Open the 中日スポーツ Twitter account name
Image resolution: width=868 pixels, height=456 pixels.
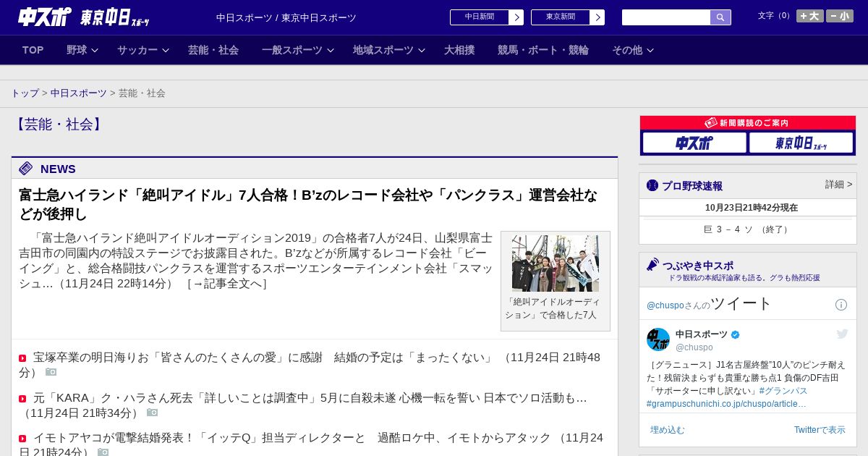tap(702, 334)
